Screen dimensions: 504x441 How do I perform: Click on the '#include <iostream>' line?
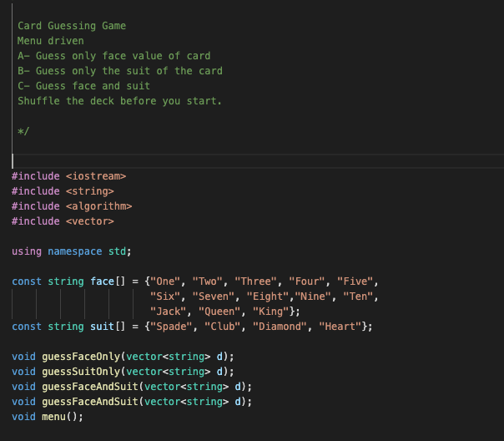(68, 176)
